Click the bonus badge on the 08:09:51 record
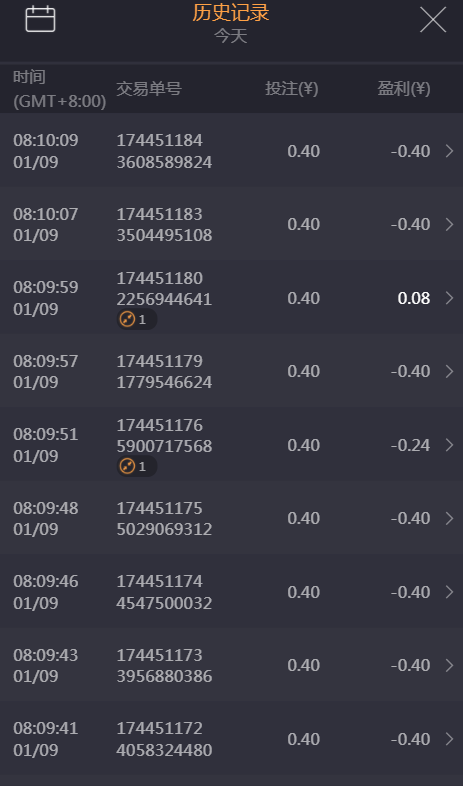Screen dimensions: 463x786 click(x=137, y=467)
